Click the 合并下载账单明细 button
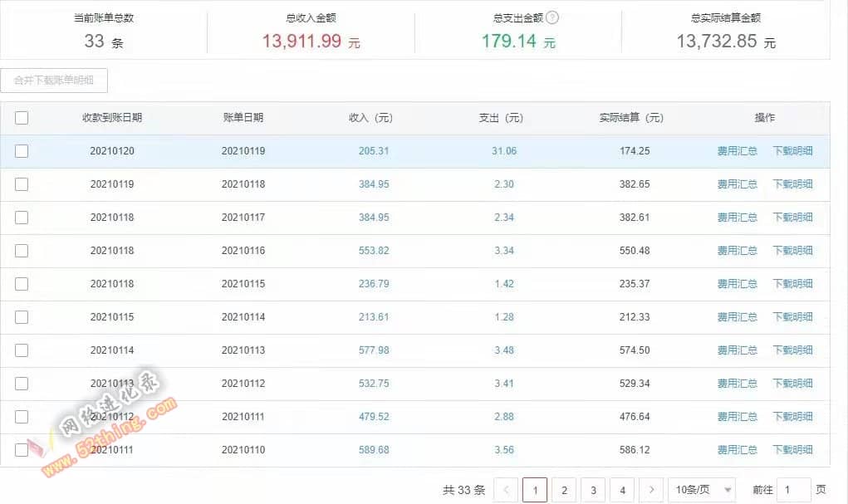This screenshot has width=848, height=504. (x=54, y=81)
